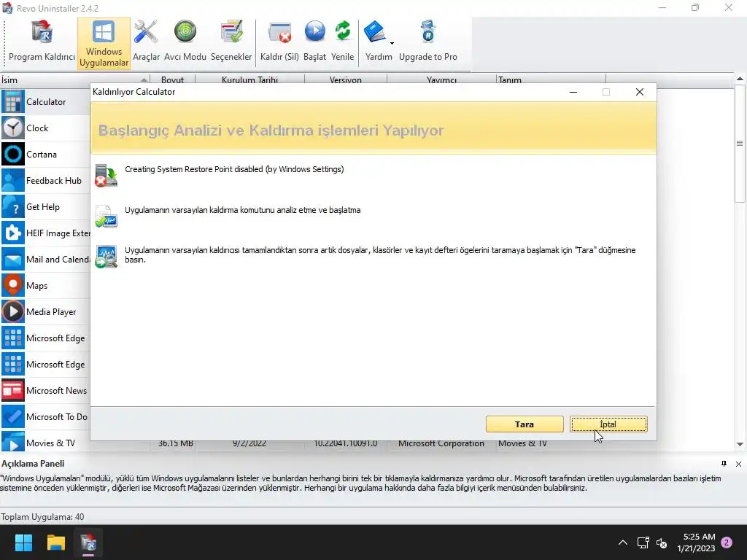Screen dimensions: 747x560
Task: Sort by Tanım column header
Action: [x=551, y=79]
